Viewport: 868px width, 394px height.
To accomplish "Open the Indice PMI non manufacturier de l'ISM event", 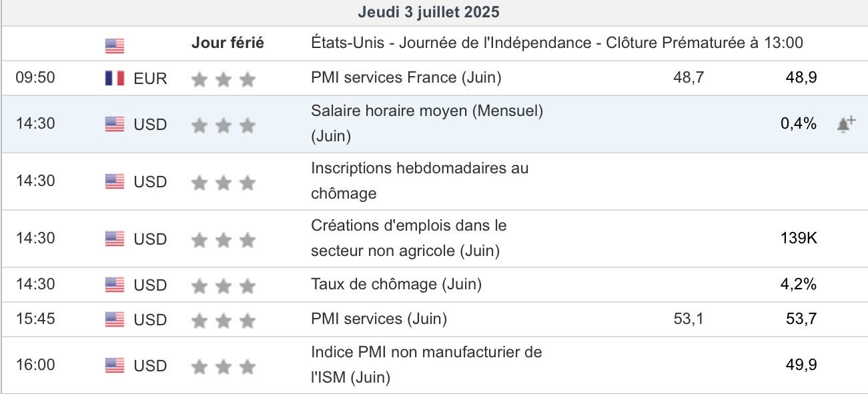I will [x=426, y=352].
